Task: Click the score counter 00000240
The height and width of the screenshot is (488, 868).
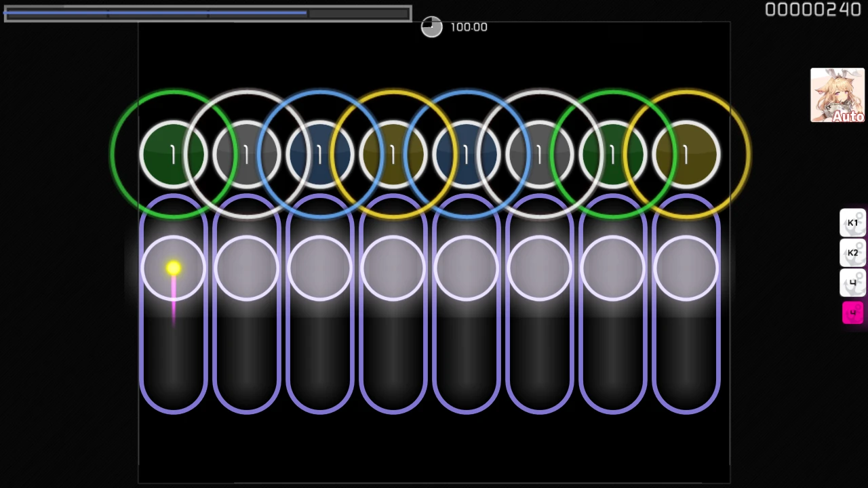Action: point(812,9)
